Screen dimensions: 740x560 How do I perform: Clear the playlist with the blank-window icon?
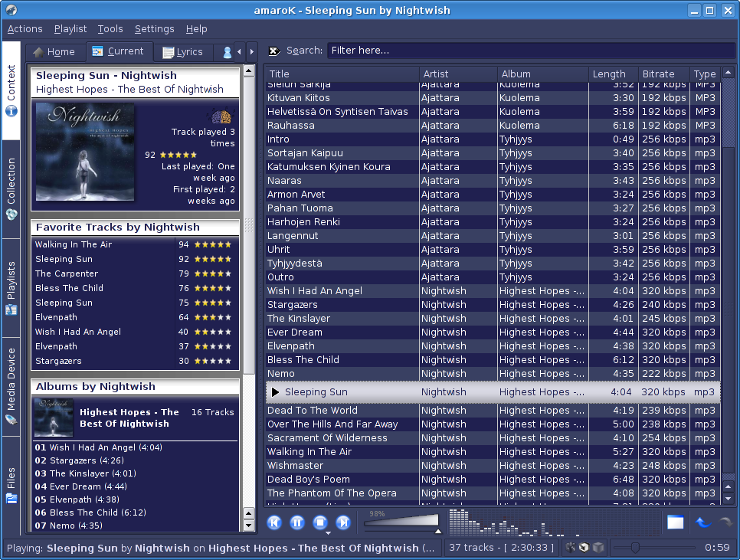676,522
